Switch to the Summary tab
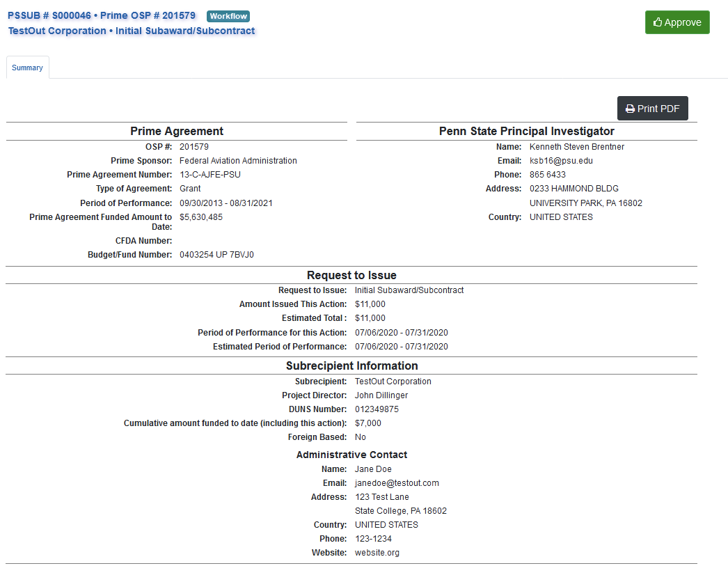This screenshot has height=566, width=728. 27,67
